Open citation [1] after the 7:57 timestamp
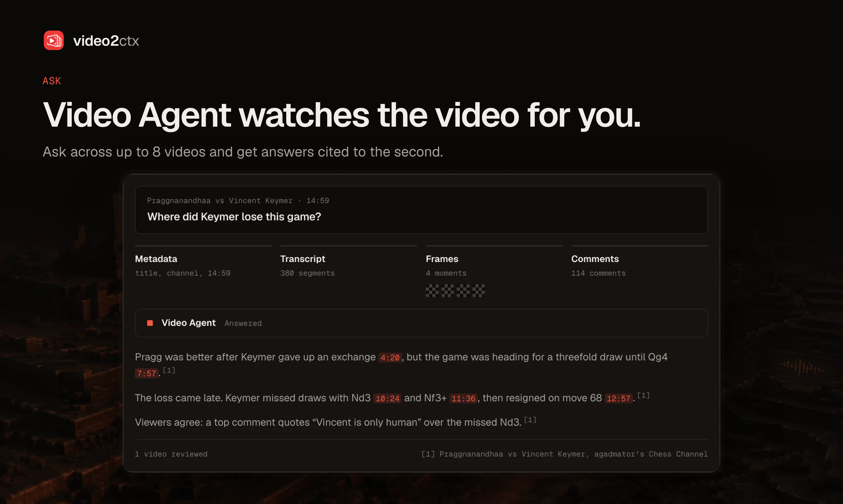 (169, 370)
